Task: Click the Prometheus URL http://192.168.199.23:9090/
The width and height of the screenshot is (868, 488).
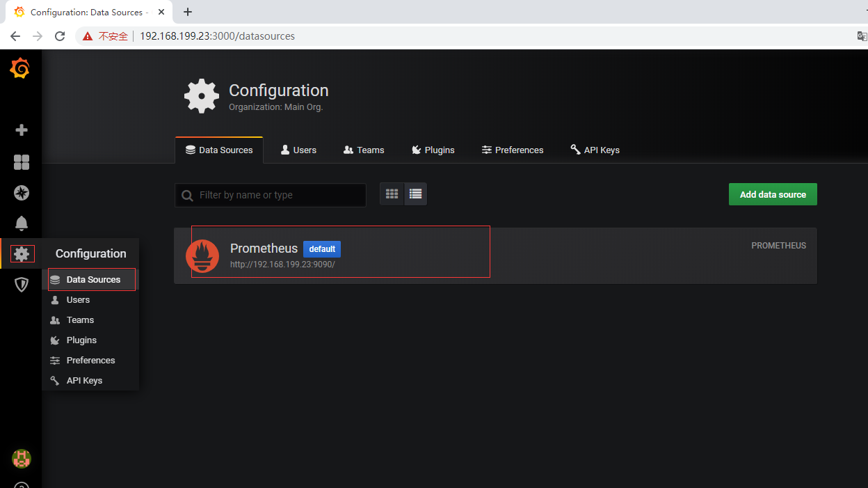Action: (282, 265)
